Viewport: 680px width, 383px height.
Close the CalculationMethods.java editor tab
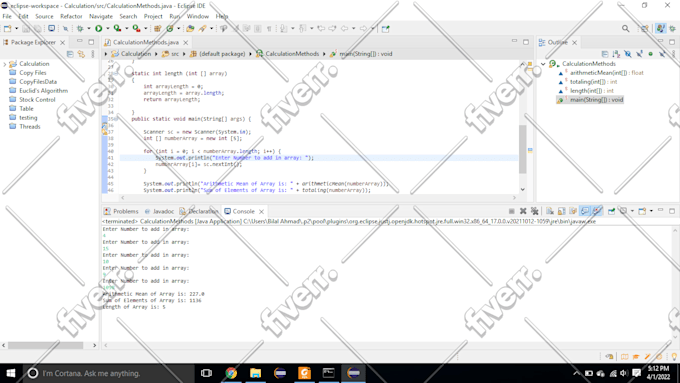coord(186,43)
